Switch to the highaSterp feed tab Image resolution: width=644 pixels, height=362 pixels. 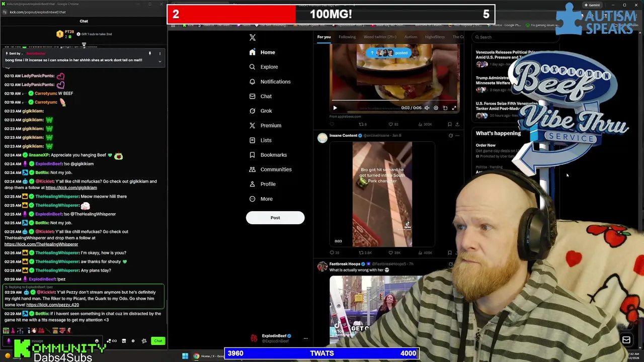pos(435,37)
